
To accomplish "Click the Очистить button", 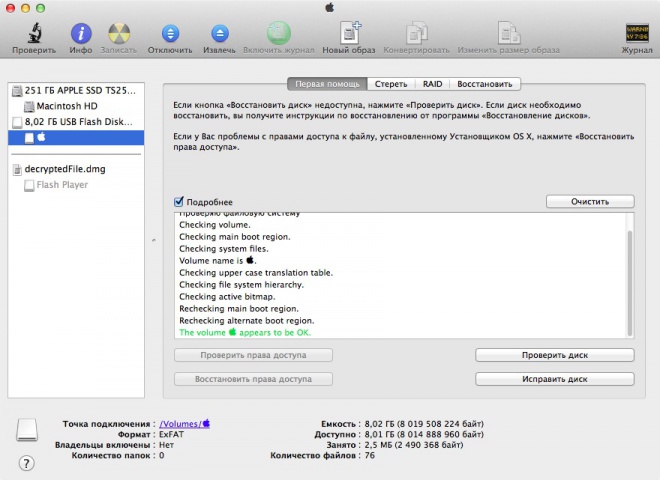I will pyautogui.click(x=590, y=202).
